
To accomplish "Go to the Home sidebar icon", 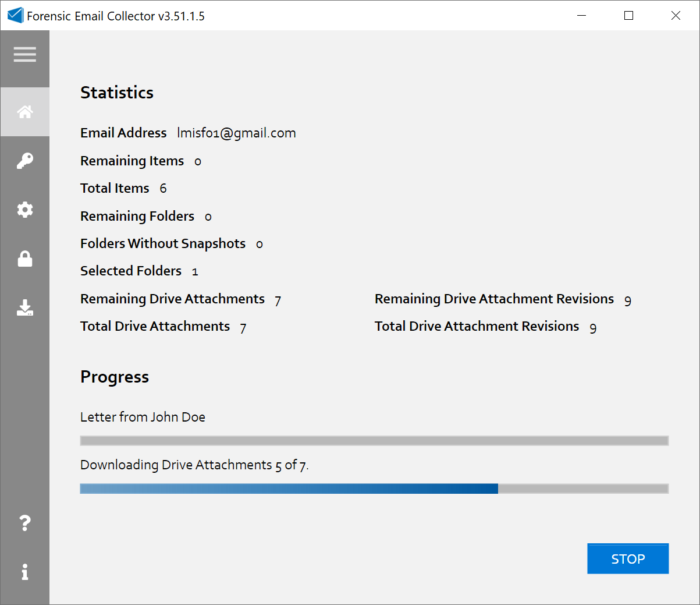I will [x=25, y=112].
